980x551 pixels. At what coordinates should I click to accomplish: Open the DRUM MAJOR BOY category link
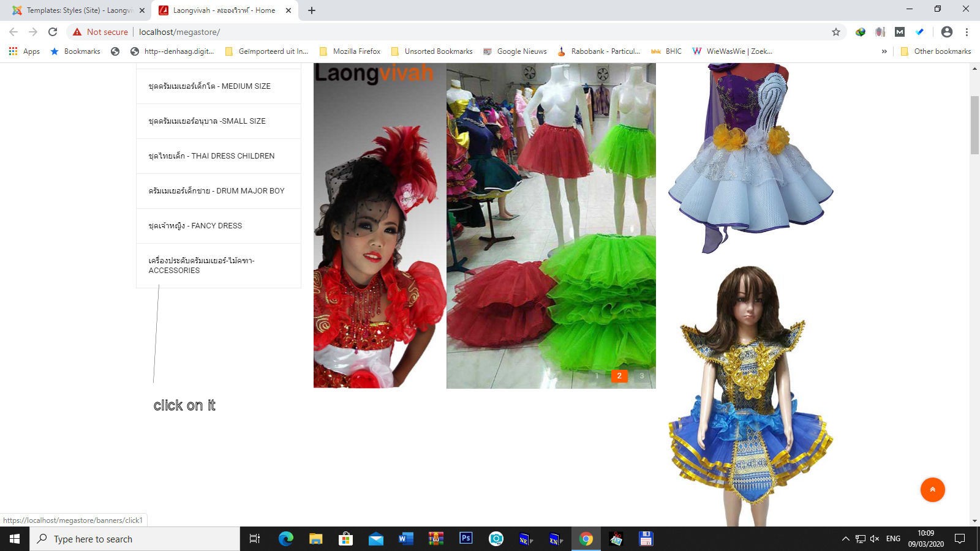216,191
